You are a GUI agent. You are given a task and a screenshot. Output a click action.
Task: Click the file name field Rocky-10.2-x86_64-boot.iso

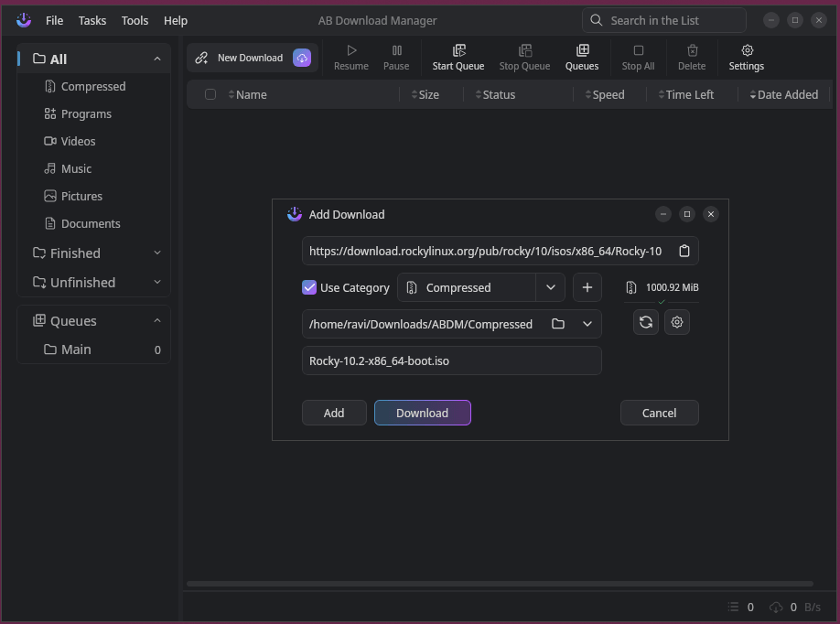coord(452,360)
